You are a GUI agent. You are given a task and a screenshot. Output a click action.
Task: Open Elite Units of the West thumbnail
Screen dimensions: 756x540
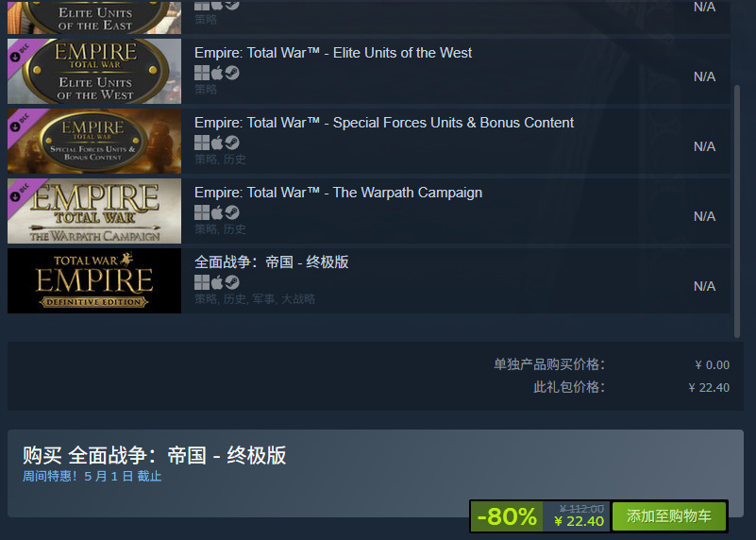pyautogui.click(x=94, y=72)
